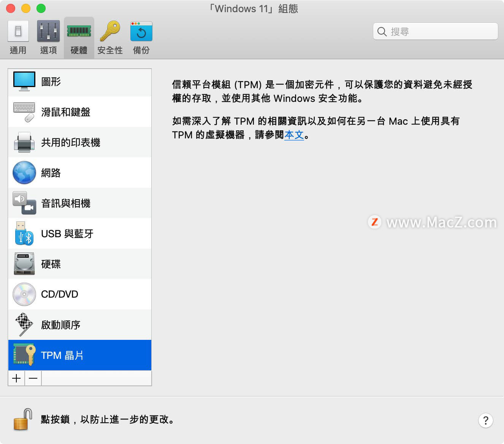This screenshot has height=444, width=504.
Task: Click the speaker-camera icon for 音訊與相機
Action: (24, 203)
